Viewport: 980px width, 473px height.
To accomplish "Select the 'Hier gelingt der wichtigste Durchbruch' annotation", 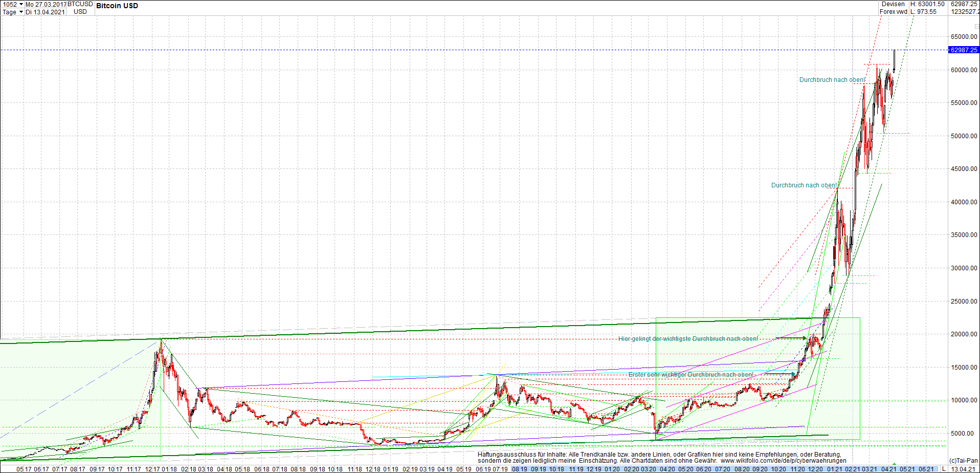I will coord(688,339).
